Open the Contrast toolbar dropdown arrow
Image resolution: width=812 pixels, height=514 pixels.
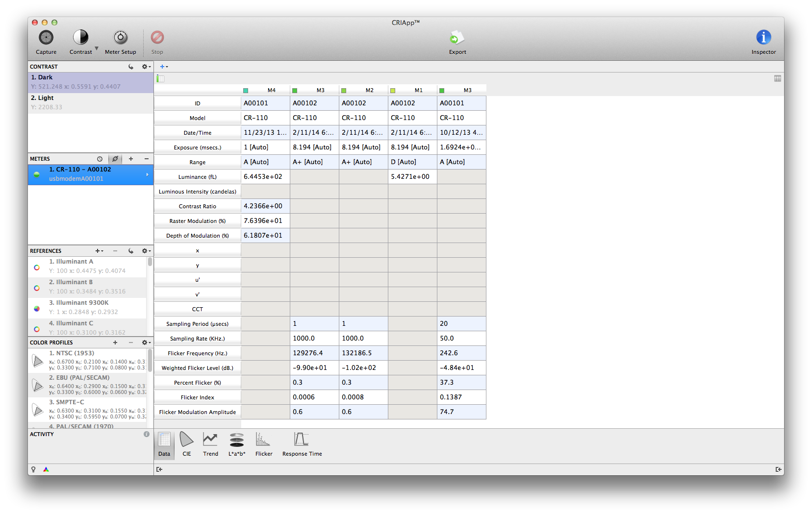pyautogui.click(x=97, y=49)
